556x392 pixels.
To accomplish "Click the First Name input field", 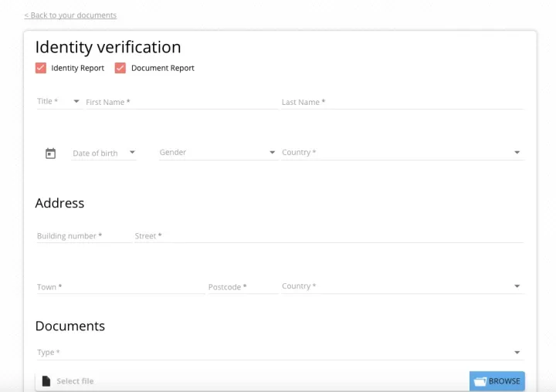I will 181,102.
